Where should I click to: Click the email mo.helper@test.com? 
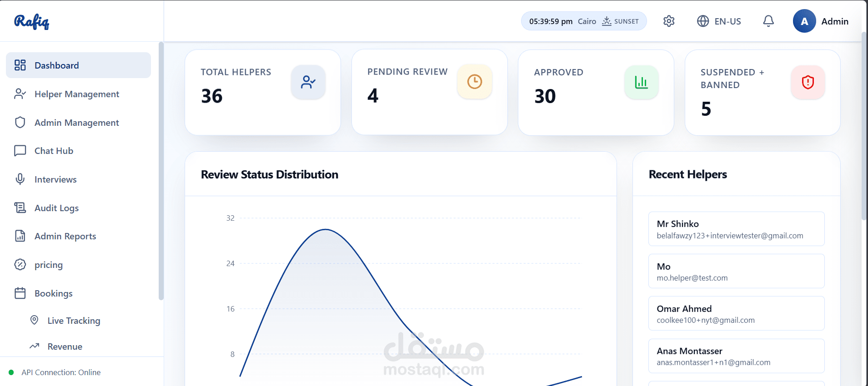click(x=692, y=278)
